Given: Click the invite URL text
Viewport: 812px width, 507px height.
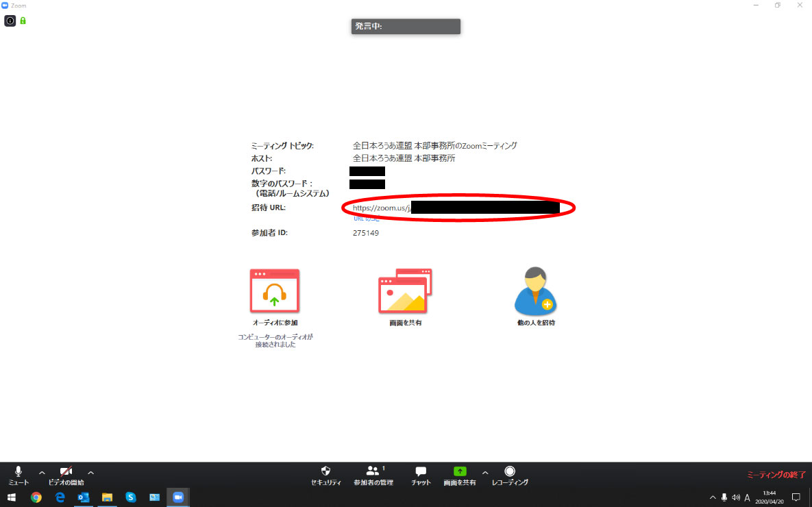Looking at the screenshot, I should [382, 208].
